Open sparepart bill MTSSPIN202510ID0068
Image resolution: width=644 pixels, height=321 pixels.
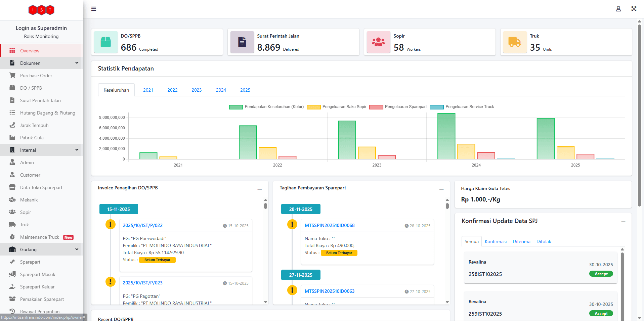click(x=330, y=225)
